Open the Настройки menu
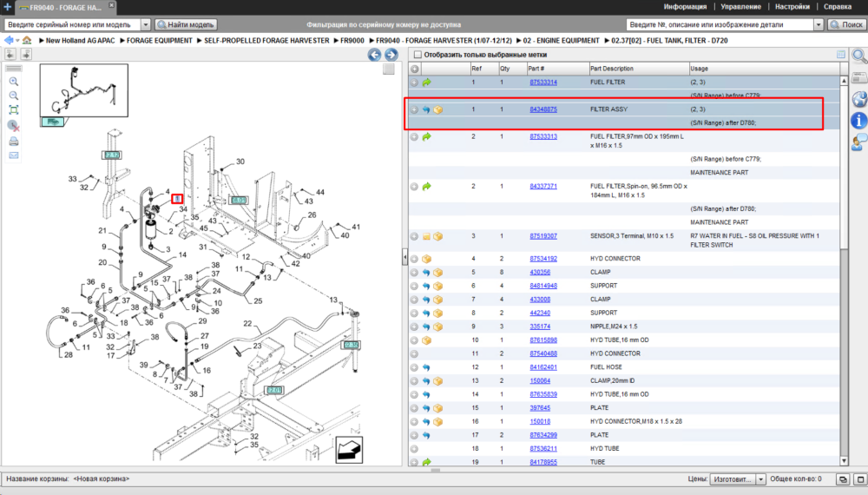The width and height of the screenshot is (868, 495). point(792,7)
